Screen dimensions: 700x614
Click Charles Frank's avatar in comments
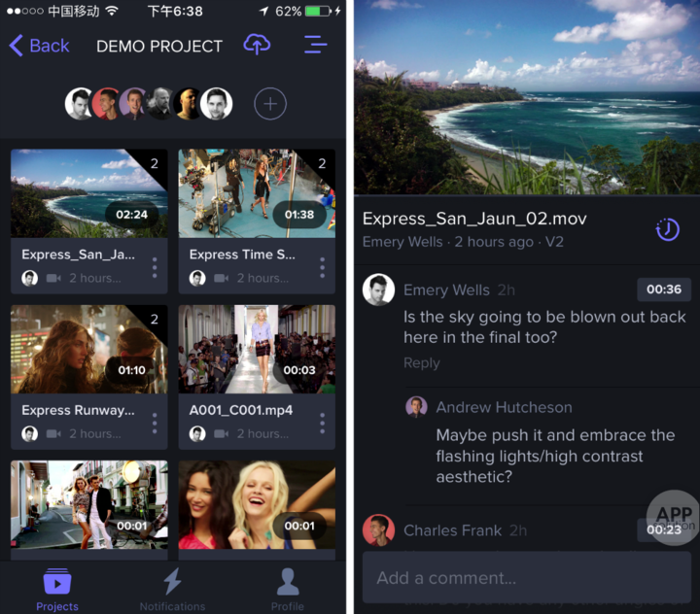(x=378, y=530)
